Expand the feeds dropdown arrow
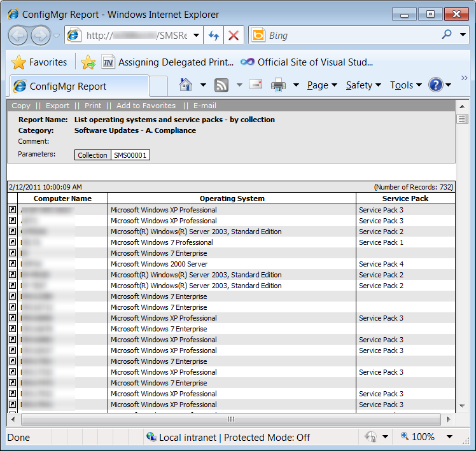Screen dimensions: 476x451 (x=239, y=85)
